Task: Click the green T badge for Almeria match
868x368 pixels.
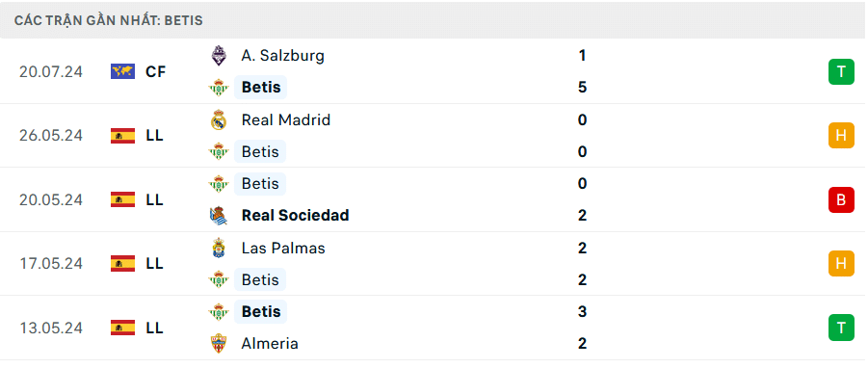Action: (x=841, y=328)
